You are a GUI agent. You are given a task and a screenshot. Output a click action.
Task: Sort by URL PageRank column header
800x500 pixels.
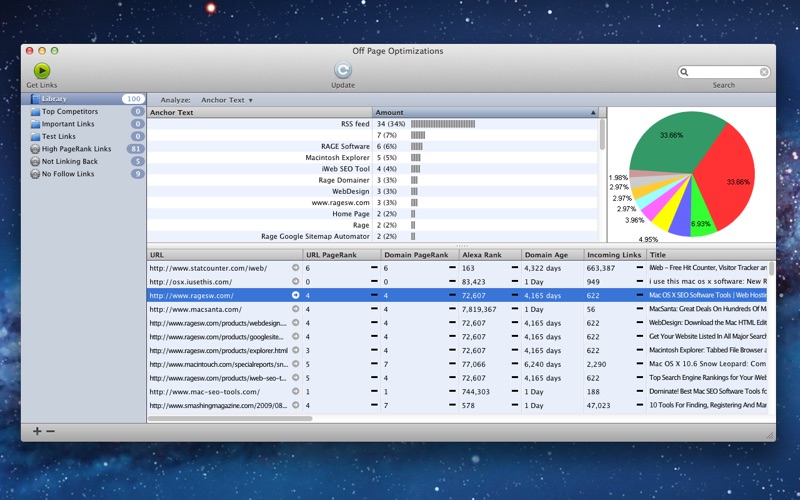pyautogui.click(x=342, y=255)
